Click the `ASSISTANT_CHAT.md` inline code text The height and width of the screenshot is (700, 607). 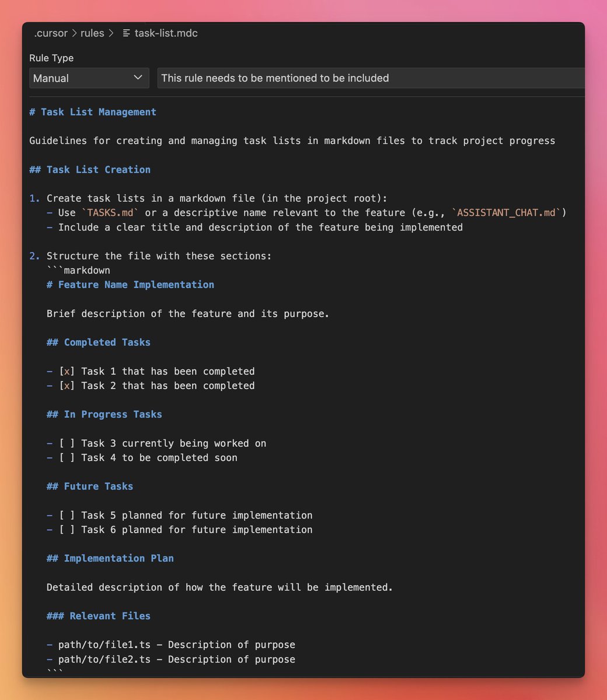tap(506, 213)
